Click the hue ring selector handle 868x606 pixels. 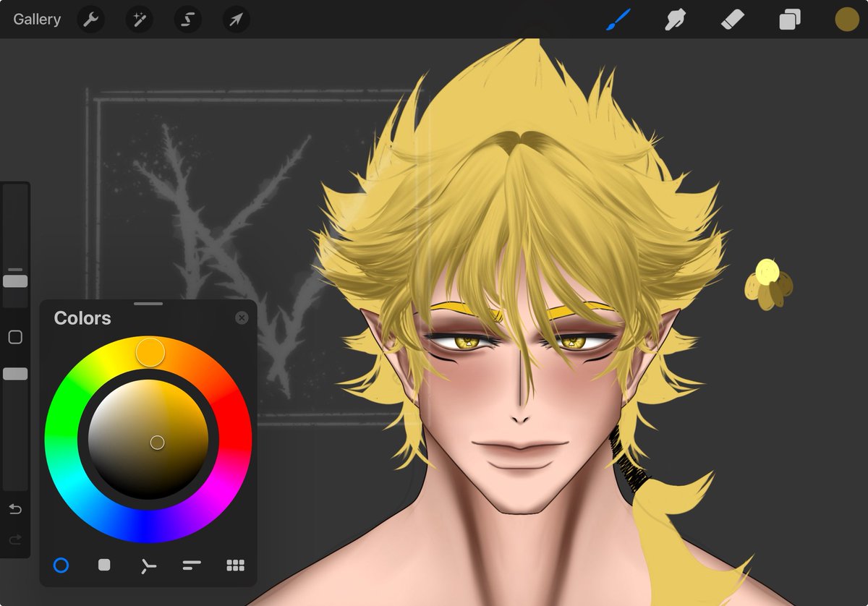click(x=150, y=352)
